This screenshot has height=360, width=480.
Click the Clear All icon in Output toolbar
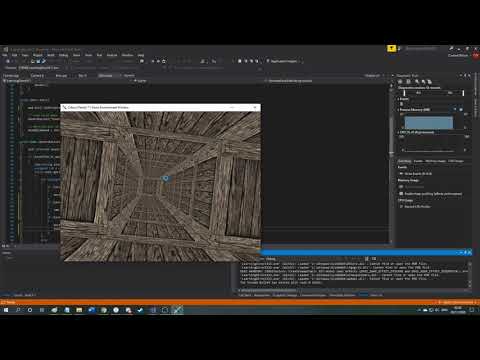pyautogui.click(x=367, y=259)
